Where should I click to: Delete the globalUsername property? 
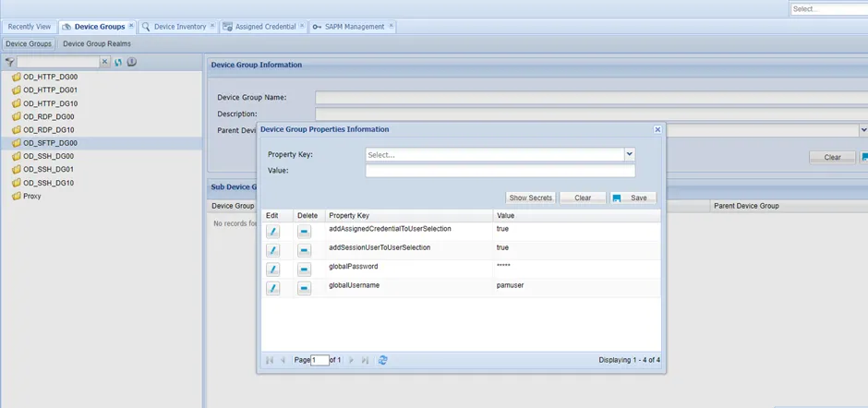[x=304, y=288]
